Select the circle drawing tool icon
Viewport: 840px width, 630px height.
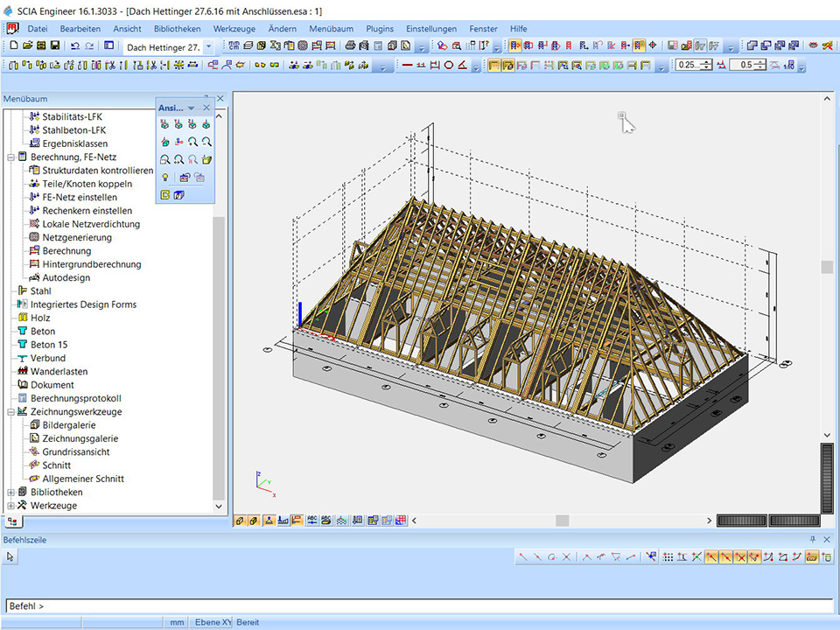449,65
